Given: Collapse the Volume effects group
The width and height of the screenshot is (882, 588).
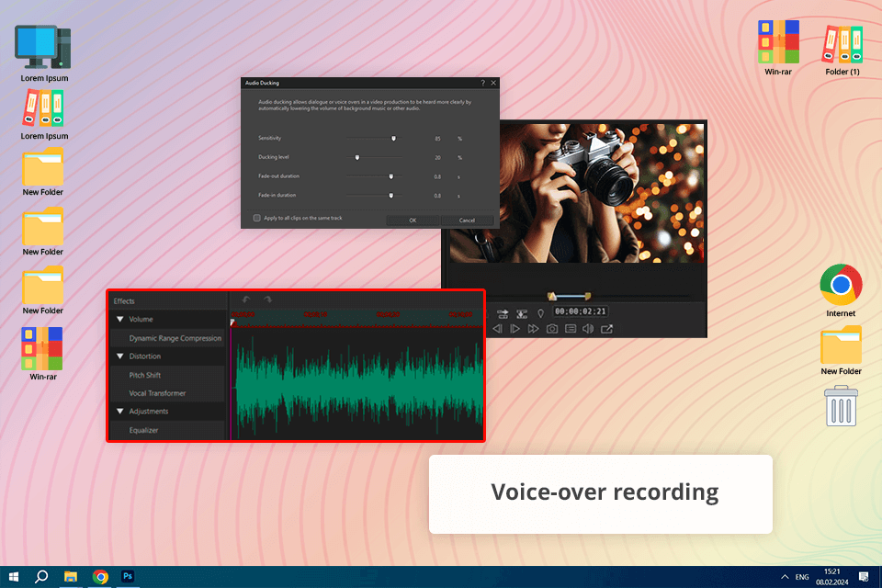Looking at the screenshot, I should (119, 319).
